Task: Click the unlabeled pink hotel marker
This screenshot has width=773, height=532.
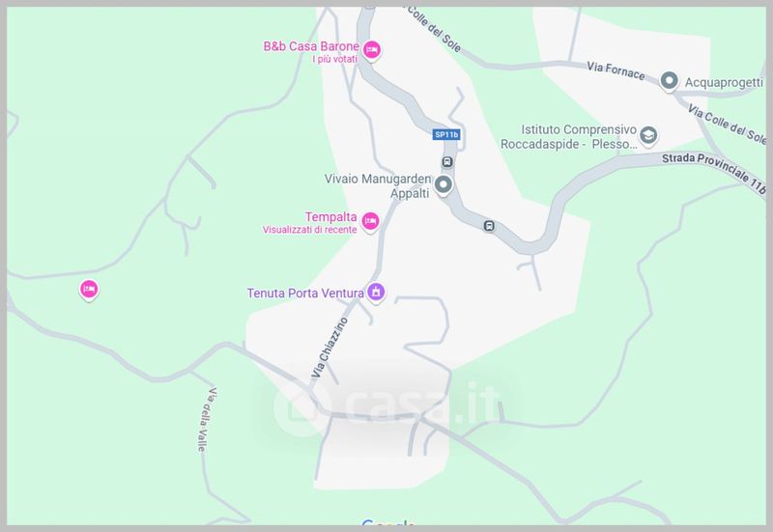Action: 89,289
